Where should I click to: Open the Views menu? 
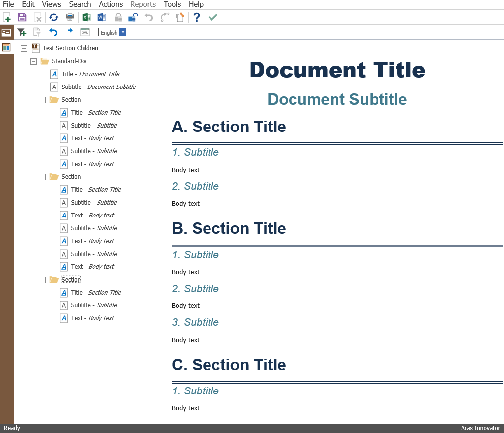tap(51, 4)
